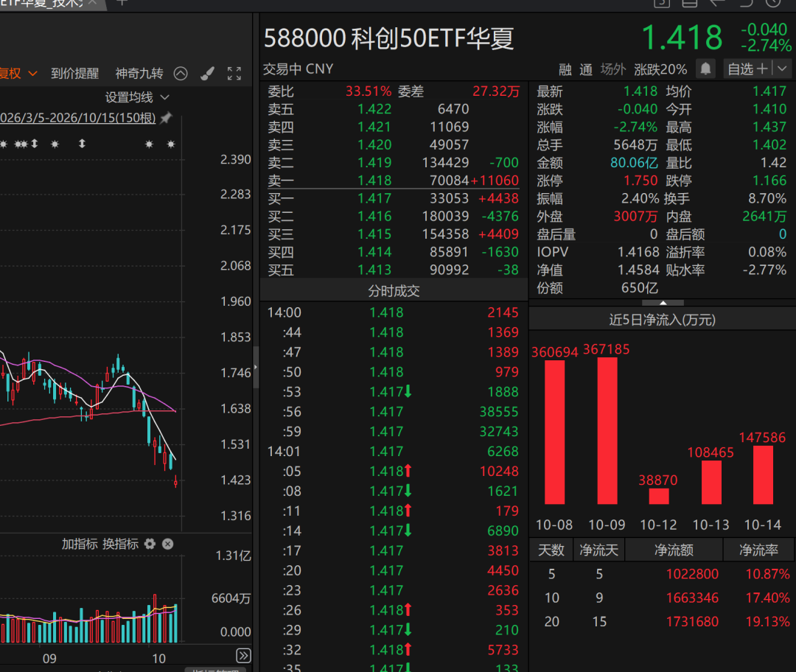Add stock to 自选 watchlist
The height and width of the screenshot is (672, 796).
coord(747,69)
